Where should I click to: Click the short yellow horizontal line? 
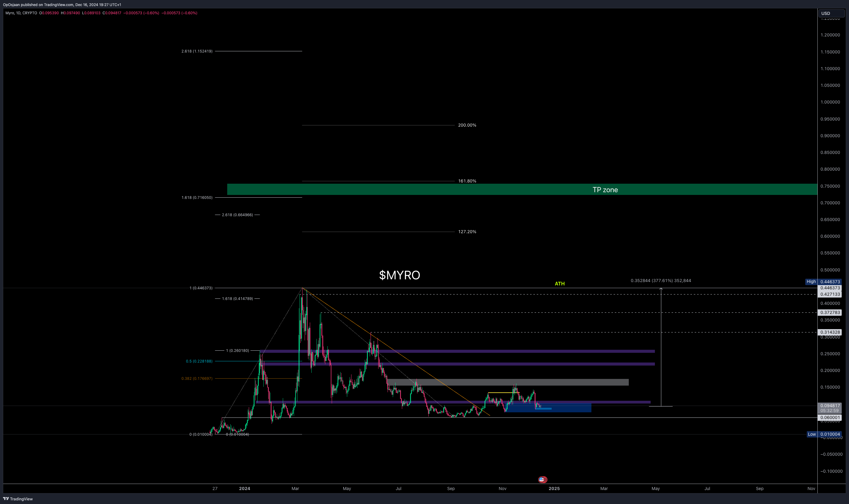[504, 393]
